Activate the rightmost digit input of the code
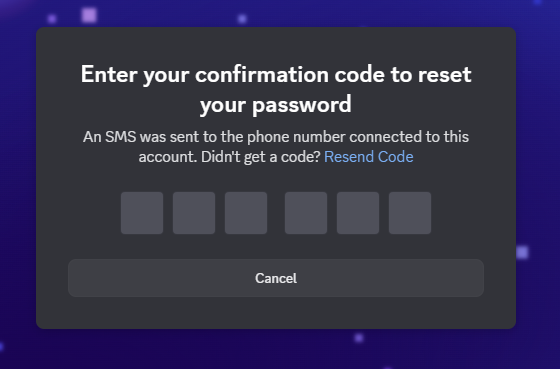 (x=410, y=213)
